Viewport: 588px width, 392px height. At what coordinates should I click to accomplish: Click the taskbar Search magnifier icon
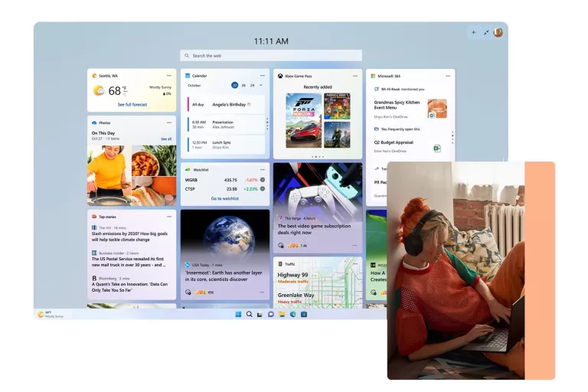250,314
